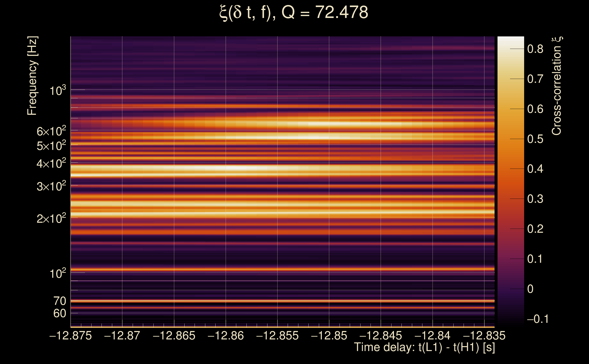Image resolution: width=589 pixels, height=364 pixels.
Task: Click the −12.85 x-axis tick label
Action: [329, 336]
